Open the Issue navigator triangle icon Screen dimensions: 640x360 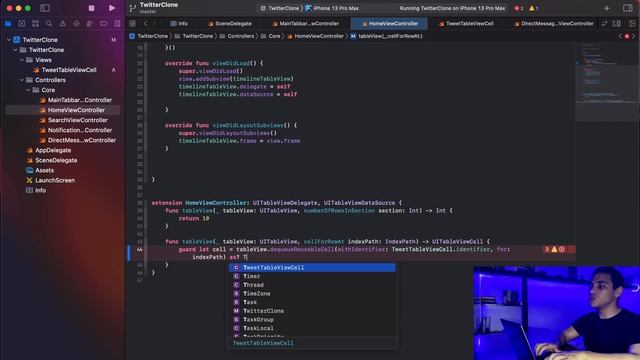[x=62, y=24]
